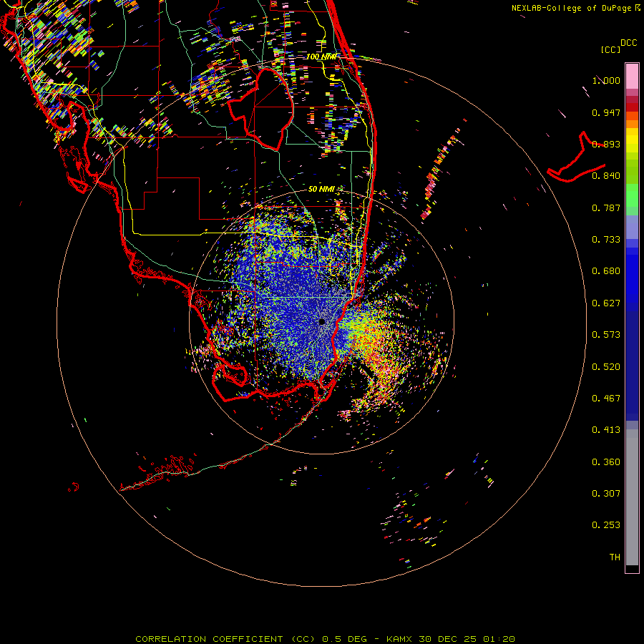Select the 0.360 scale value
Screen dimensions: 644x644
click(x=606, y=462)
